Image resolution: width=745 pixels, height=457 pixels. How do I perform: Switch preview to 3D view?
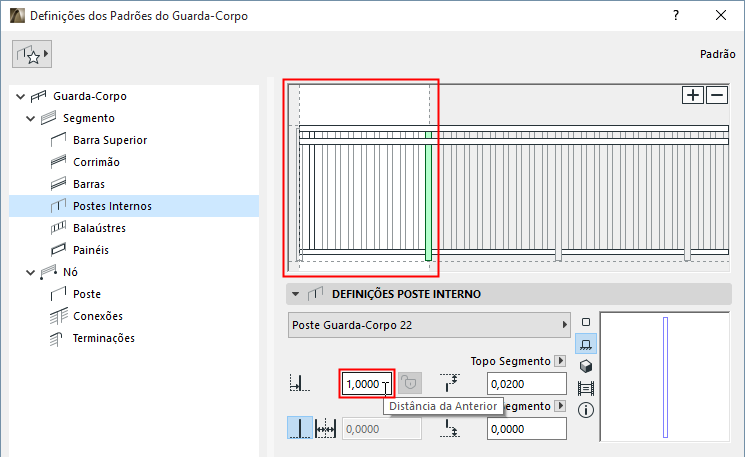point(586,366)
